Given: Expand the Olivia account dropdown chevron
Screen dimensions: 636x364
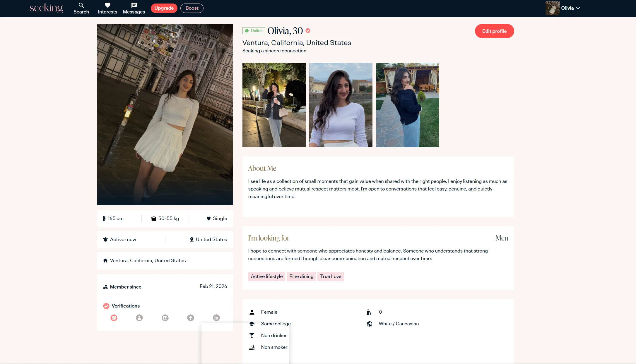Looking at the screenshot, I should pyautogui.click(x=578, y=8).
